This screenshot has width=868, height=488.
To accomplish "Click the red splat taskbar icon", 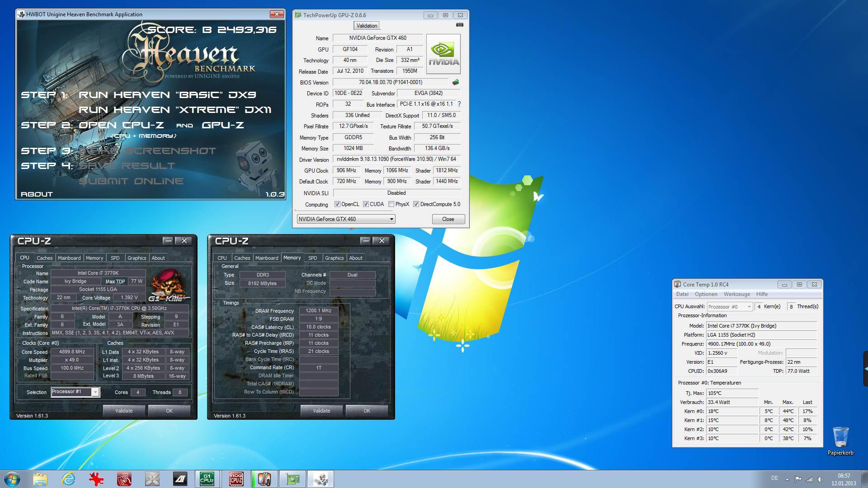I will (x=96, y=479).
